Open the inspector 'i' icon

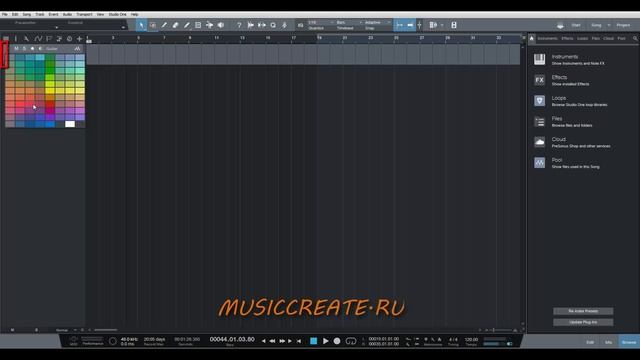(16, 38)
